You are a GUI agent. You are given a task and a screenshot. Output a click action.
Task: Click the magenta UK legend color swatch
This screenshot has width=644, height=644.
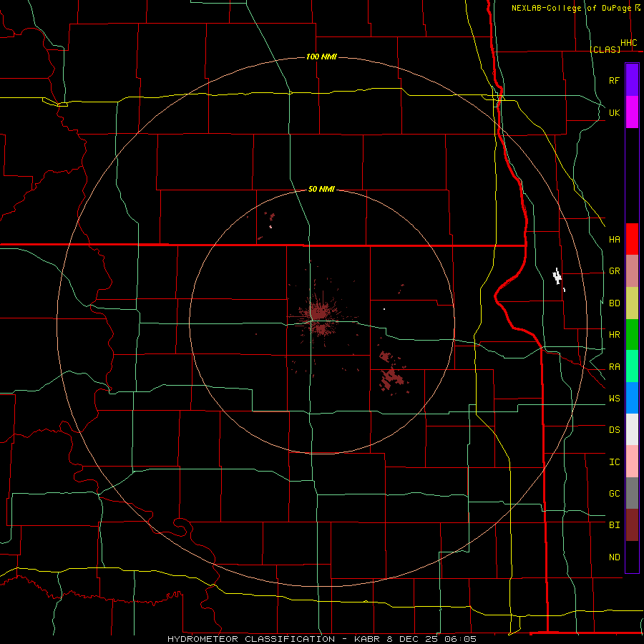[632, 112]
